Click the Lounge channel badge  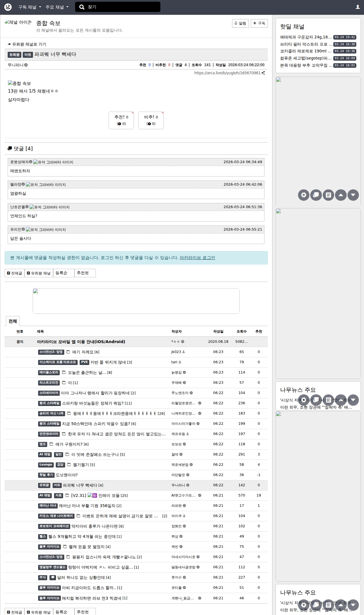coord(46,465)
